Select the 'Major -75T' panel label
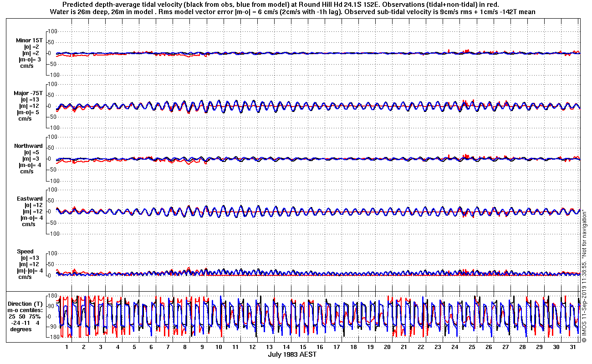Screen dimensions: 592x364 28,93
